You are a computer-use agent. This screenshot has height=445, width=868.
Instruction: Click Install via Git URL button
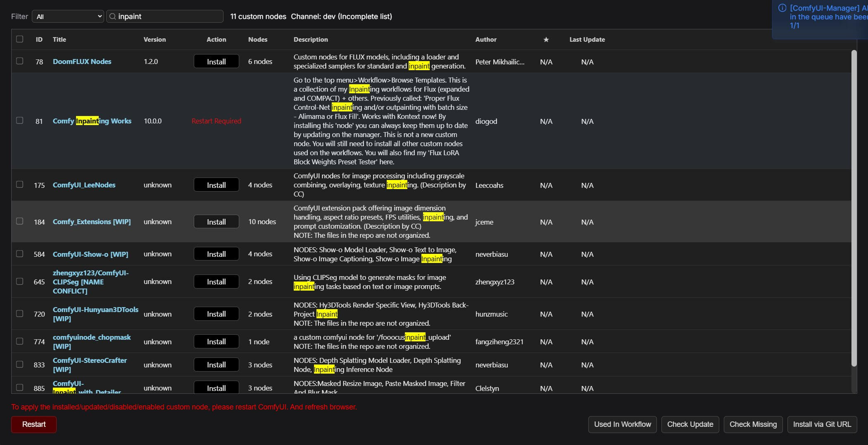[x=822, y=424]
